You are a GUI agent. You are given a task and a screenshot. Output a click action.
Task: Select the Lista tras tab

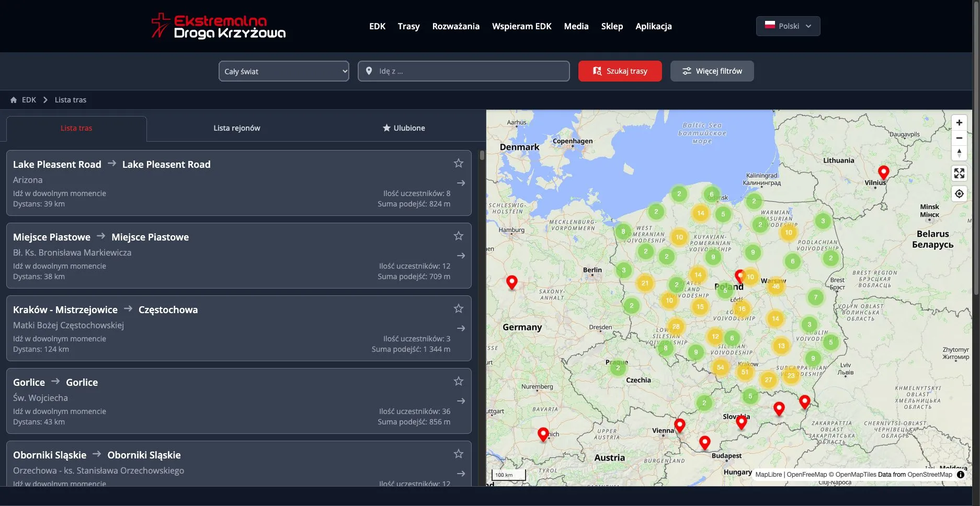76,128
